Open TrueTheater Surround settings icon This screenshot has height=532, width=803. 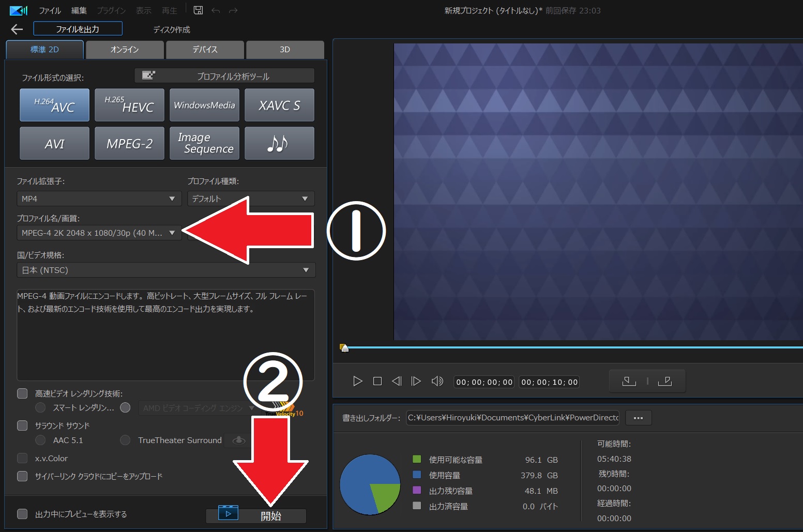239,440
